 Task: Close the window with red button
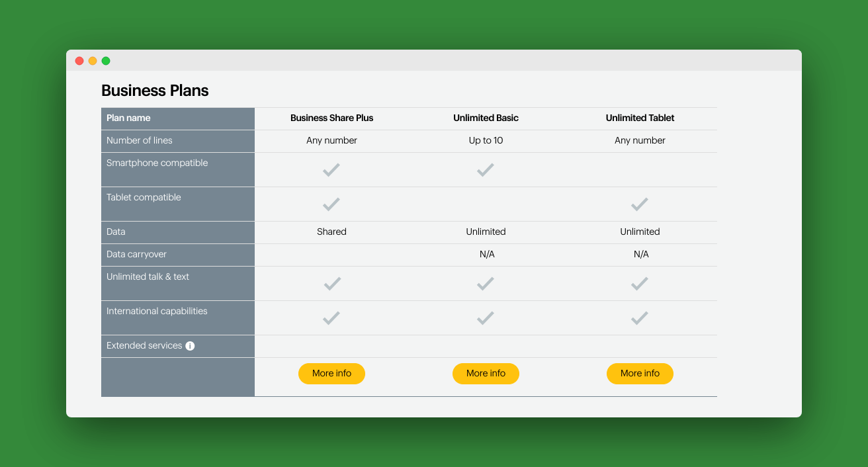79,61
